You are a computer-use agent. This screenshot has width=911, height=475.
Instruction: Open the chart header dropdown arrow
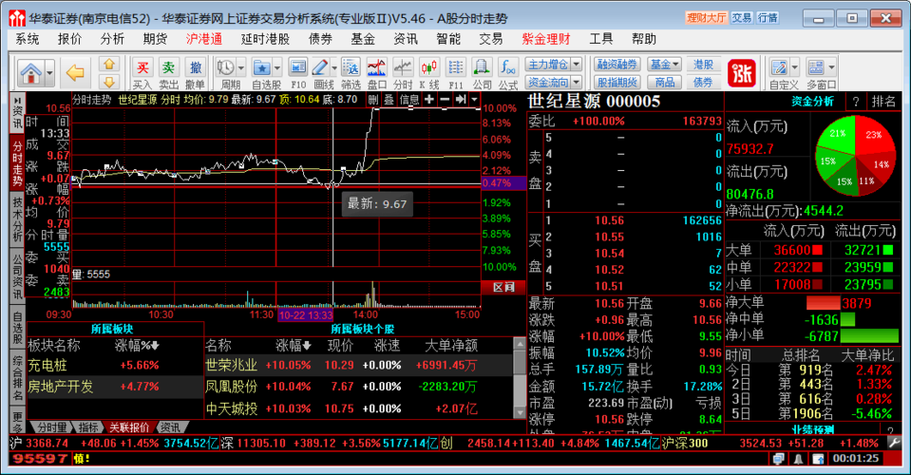(475, 100)
